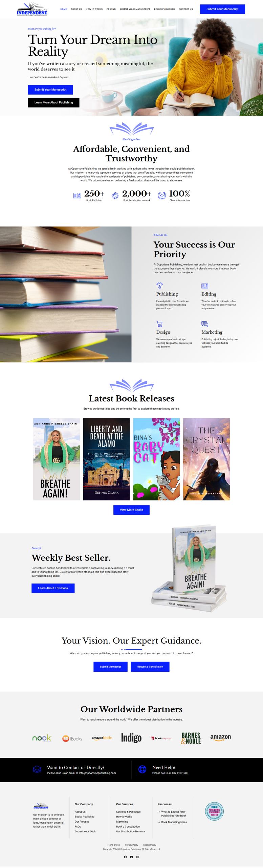Open the Instagram icon in footer
263x868 pixels.
point(137,857)
